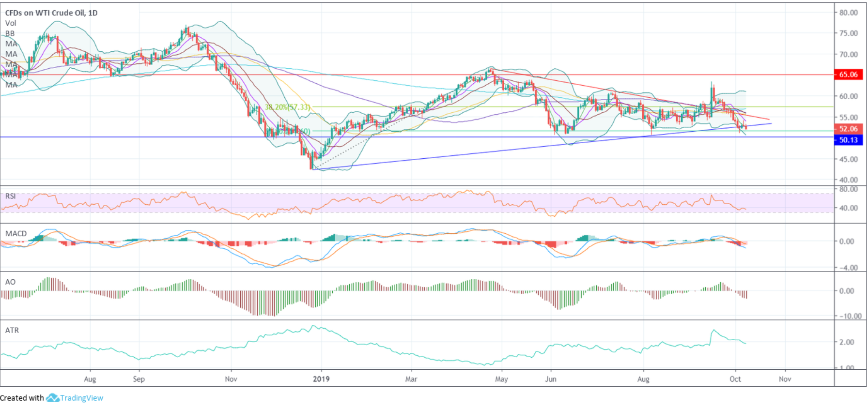Select the BB indicator label
Screen dimensions: 868x408
click(10, 33)
